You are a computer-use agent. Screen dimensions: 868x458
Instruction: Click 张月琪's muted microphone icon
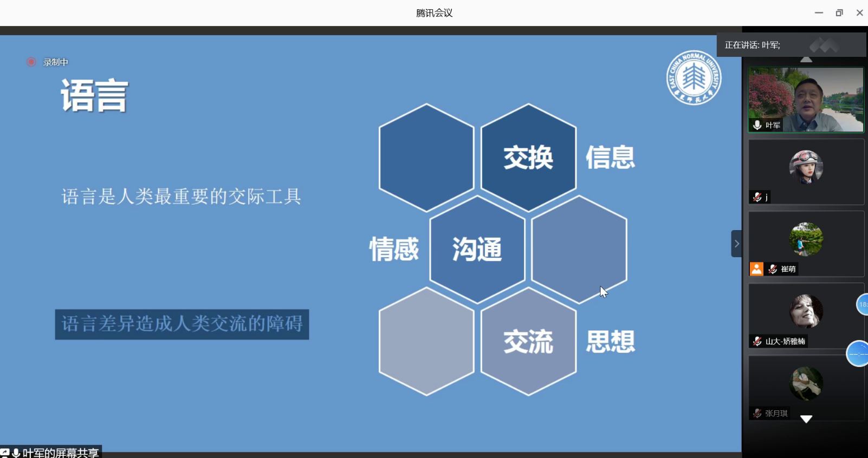click(x=757, y=413)
